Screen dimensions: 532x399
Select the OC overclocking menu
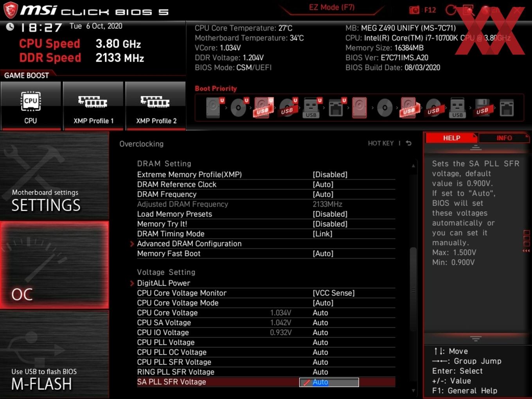[x=54, y=265]
